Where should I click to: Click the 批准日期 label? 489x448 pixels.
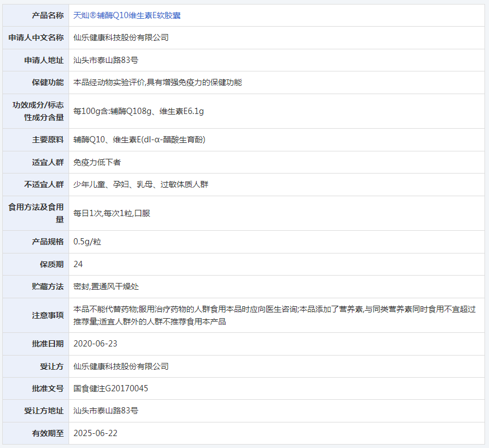[x=48, y=344]
